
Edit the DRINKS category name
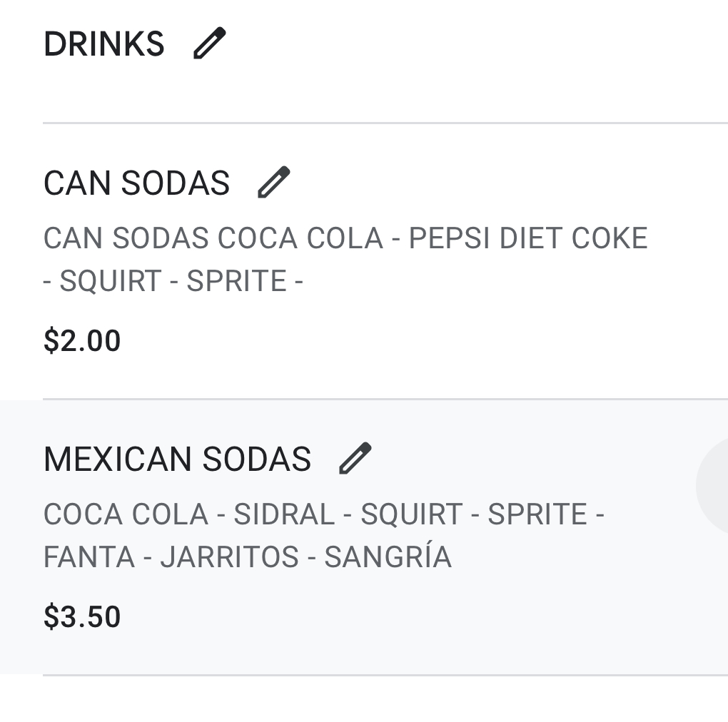coord(210,44)
